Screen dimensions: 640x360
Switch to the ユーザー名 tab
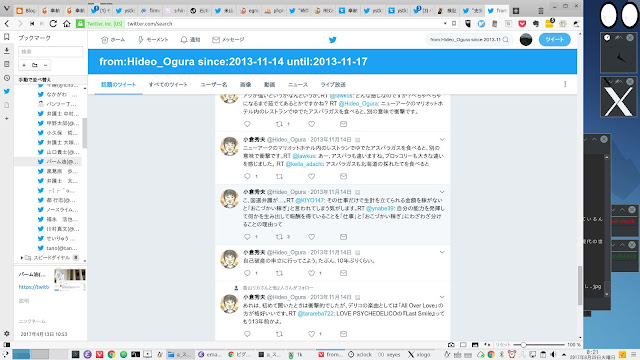click(x=213, y=84)
